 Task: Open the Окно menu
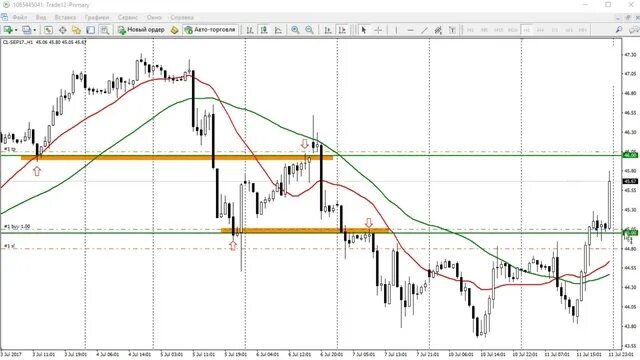coord(154,18)
